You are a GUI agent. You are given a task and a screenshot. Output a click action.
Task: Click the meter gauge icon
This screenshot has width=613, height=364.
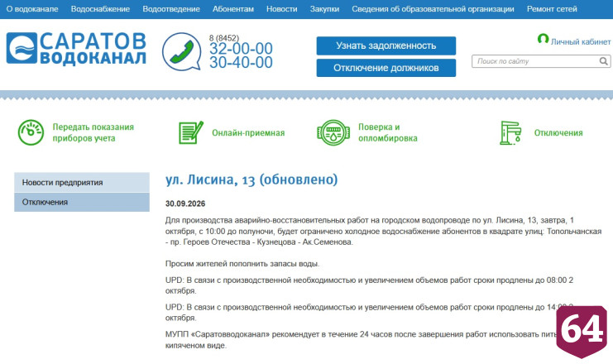click(31, 132)
